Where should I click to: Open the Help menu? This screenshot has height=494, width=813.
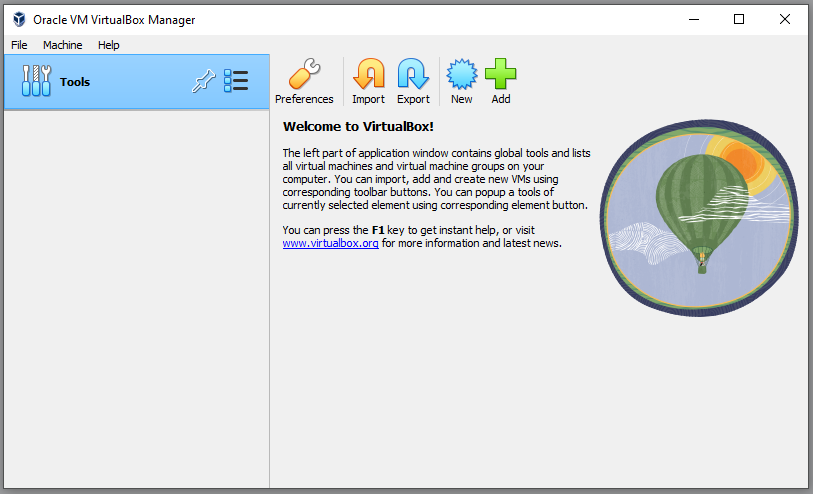tap(108, 45)
